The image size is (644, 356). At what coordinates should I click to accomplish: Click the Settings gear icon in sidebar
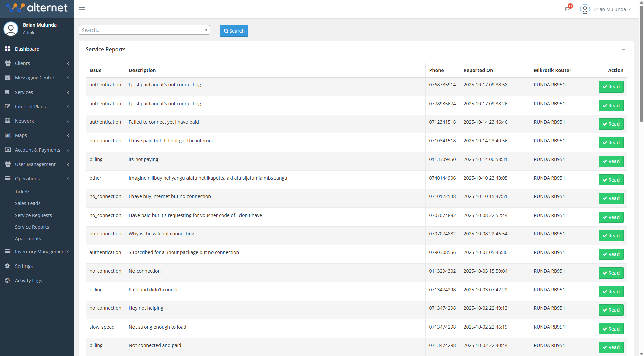7,266
